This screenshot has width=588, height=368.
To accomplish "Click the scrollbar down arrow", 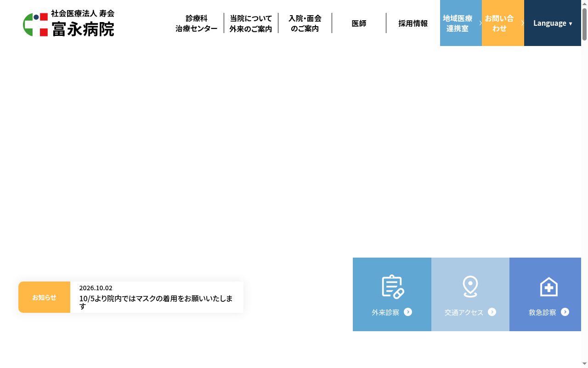I will click(584, 364).
